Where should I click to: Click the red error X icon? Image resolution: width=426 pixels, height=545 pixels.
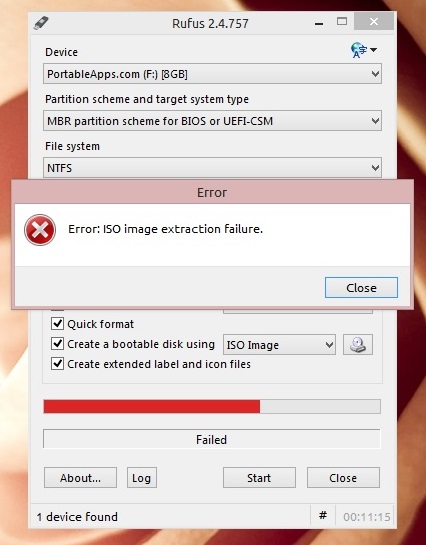coord(40,230)
